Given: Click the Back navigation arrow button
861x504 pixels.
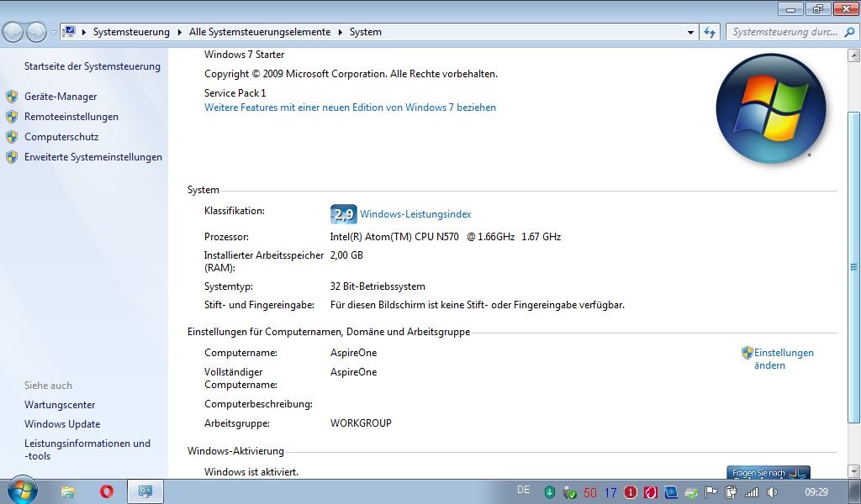Looking at the screenshot, I should click(13, 33).
